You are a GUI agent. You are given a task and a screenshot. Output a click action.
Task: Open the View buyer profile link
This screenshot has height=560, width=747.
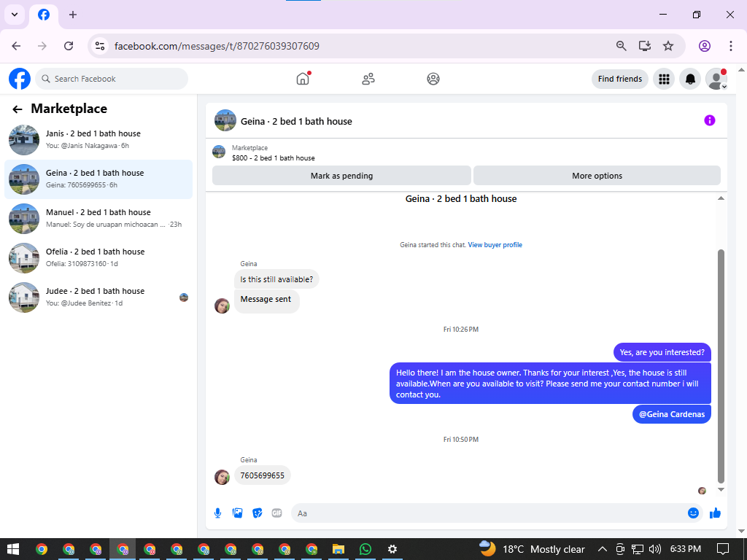coord(495,245)
